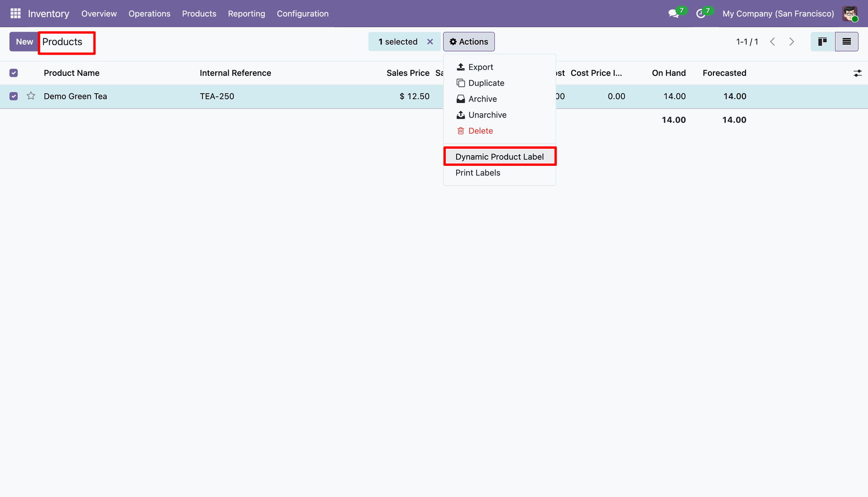Choose Export from Actions menu

[x=500, y=67]
